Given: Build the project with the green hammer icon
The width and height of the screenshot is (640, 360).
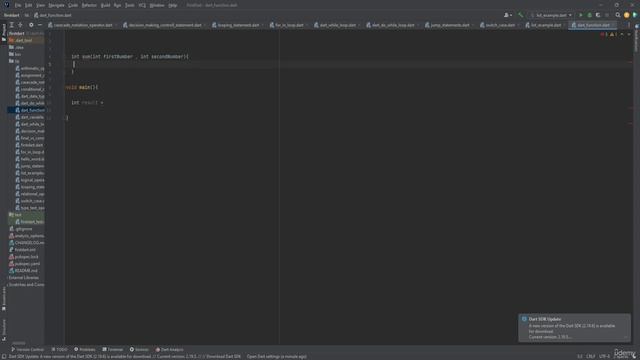Looking at the screenshot, I should click(x=520, y=15).
